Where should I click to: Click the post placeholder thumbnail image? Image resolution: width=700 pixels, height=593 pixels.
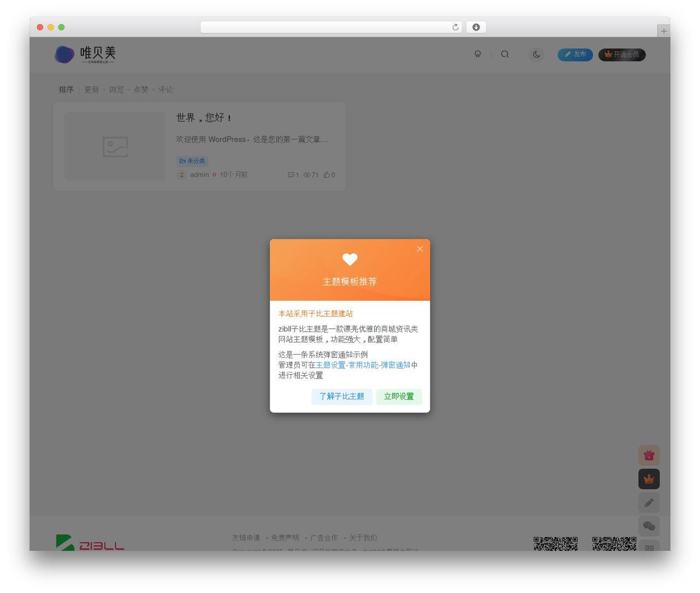coord(115,147)
